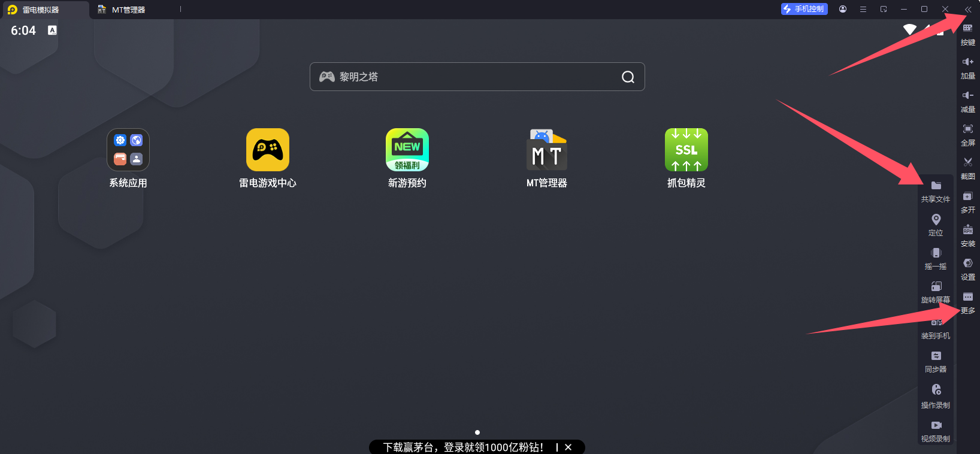Close the bottom 下载赢茅台 banner
980x454 pixels.
pyautogui.click(x=568, y=447)
